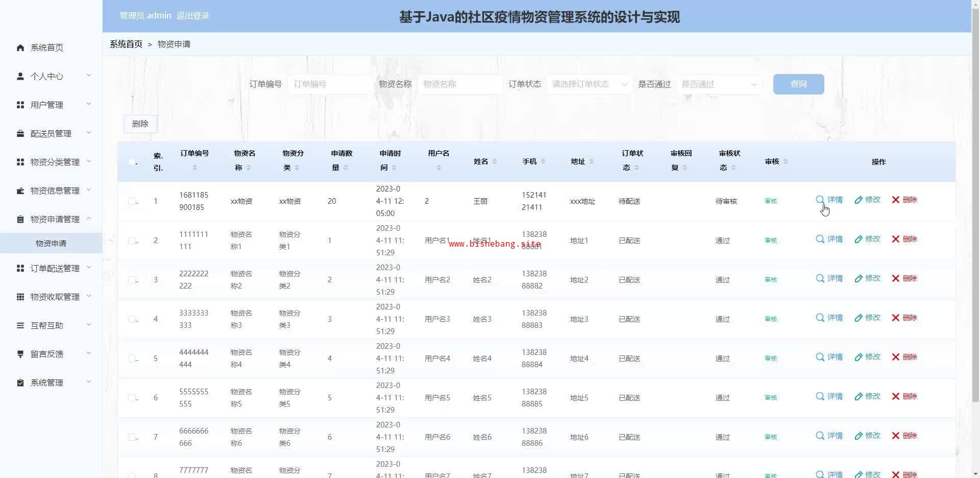The image size is (980, 478).
Task: Click the vertical page scrollbar
Action: click(975, 204)
